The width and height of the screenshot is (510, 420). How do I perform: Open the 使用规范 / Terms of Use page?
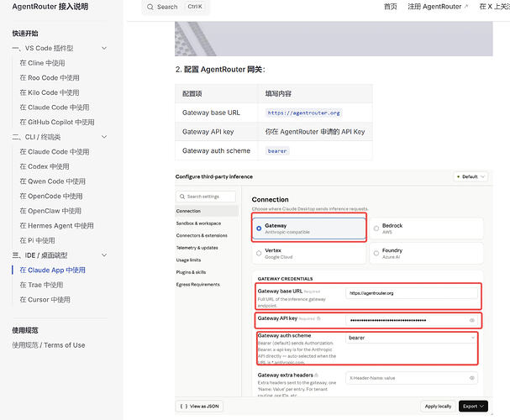(x=49, y=345)
